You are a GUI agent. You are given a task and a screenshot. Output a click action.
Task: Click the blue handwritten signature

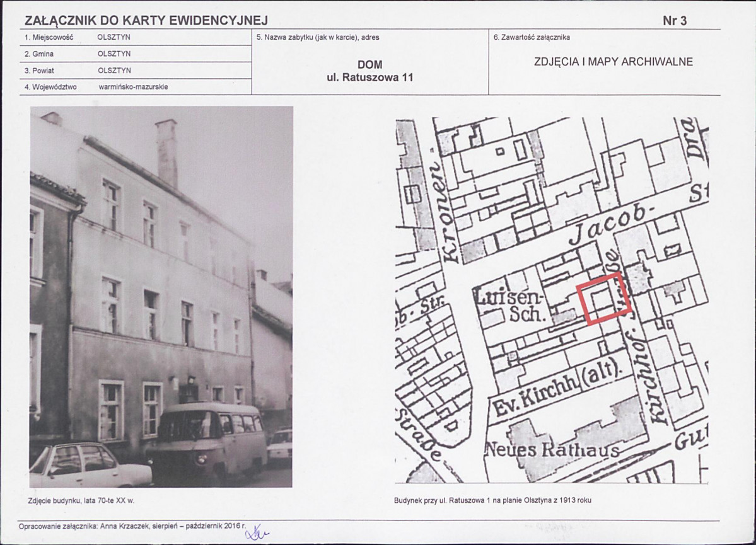tap(257, 534)
